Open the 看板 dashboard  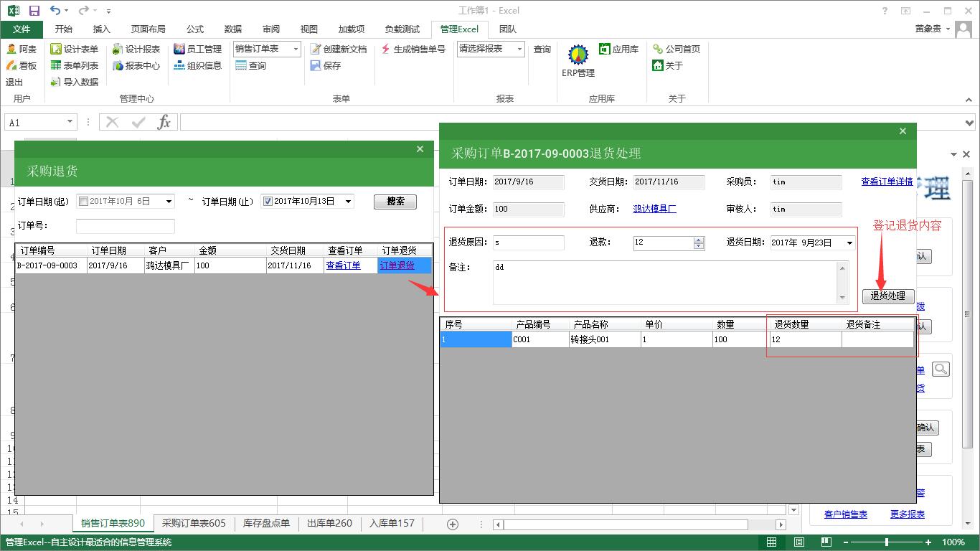tap(22, 65)
